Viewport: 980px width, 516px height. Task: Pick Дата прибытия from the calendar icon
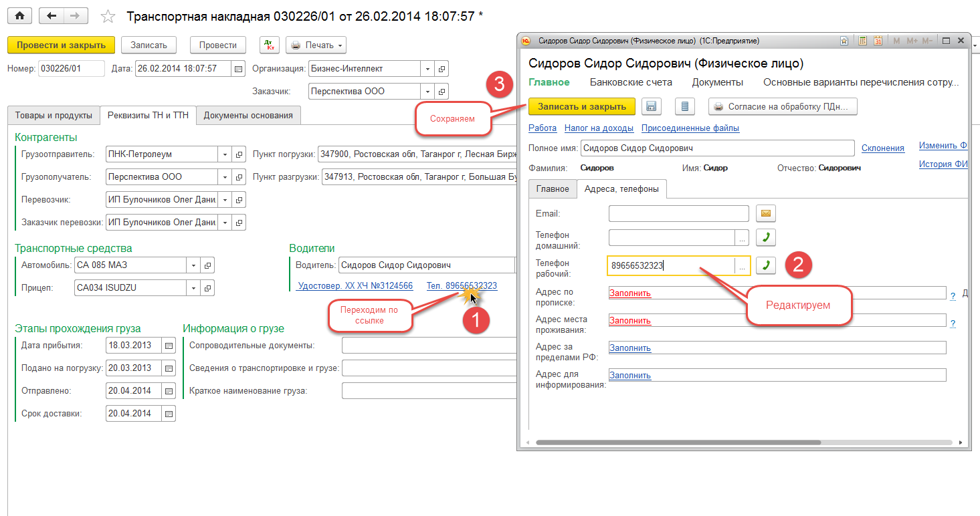point(169,346)
